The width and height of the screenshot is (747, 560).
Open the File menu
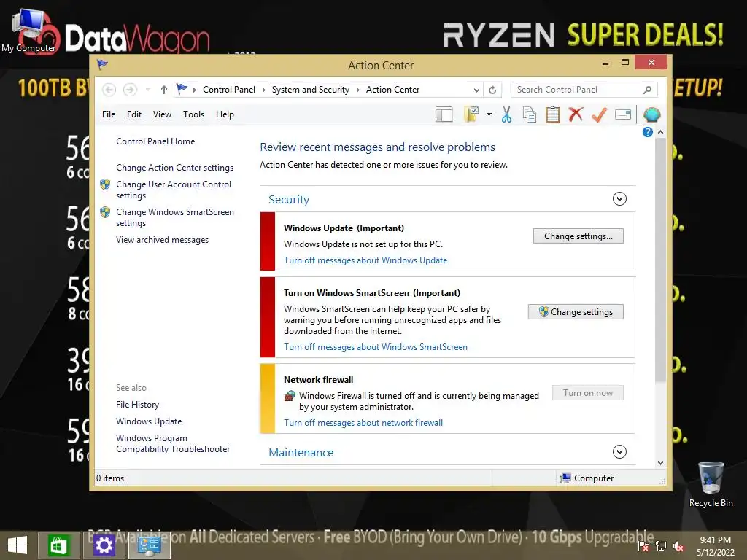tap(109, 114)
